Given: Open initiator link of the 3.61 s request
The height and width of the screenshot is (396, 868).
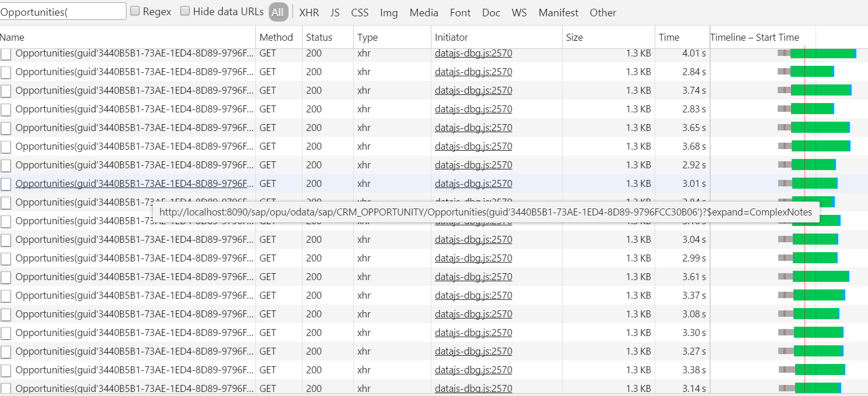Looking at the screenshot, I should coord(473,277).
